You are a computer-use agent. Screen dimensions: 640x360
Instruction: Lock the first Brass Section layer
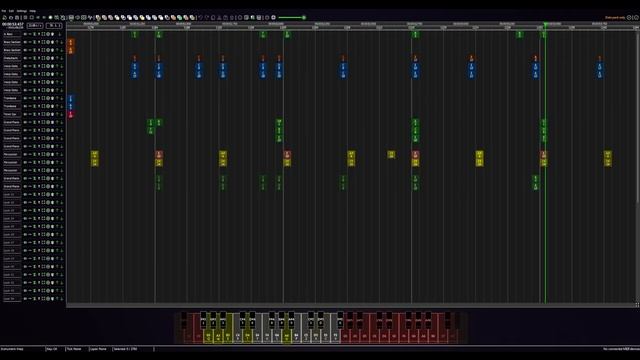pos(34,42)
